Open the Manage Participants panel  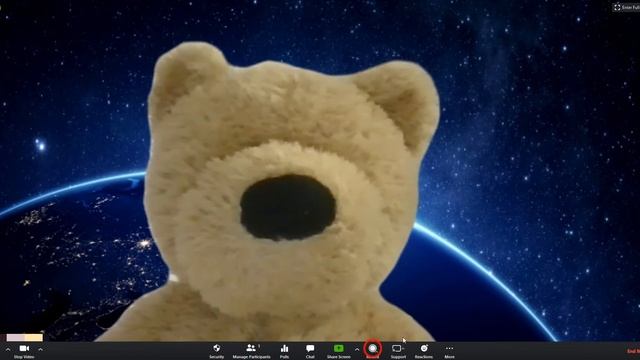tap(251, 351)
